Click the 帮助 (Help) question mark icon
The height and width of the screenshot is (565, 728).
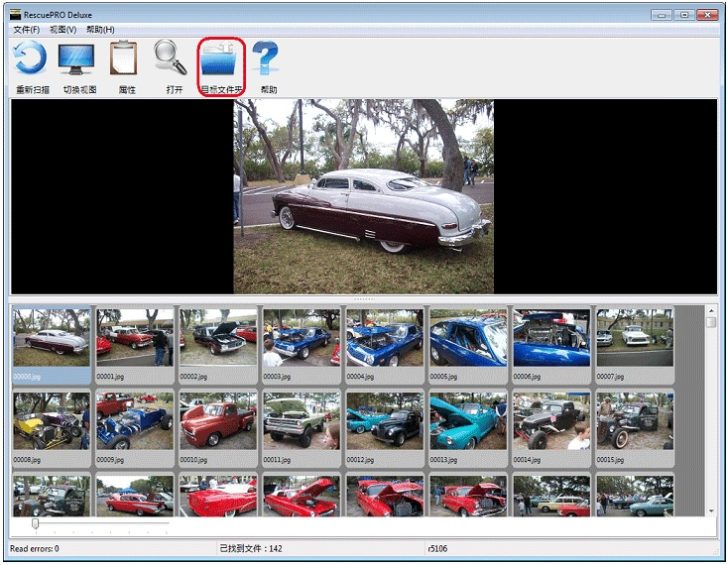266,59
